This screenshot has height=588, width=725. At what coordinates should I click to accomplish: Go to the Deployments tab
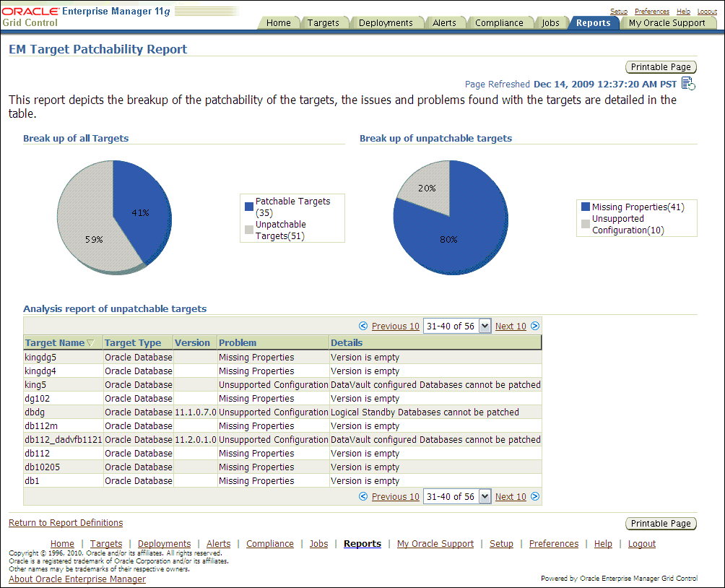pyautogui.click(x=386, y=22)
